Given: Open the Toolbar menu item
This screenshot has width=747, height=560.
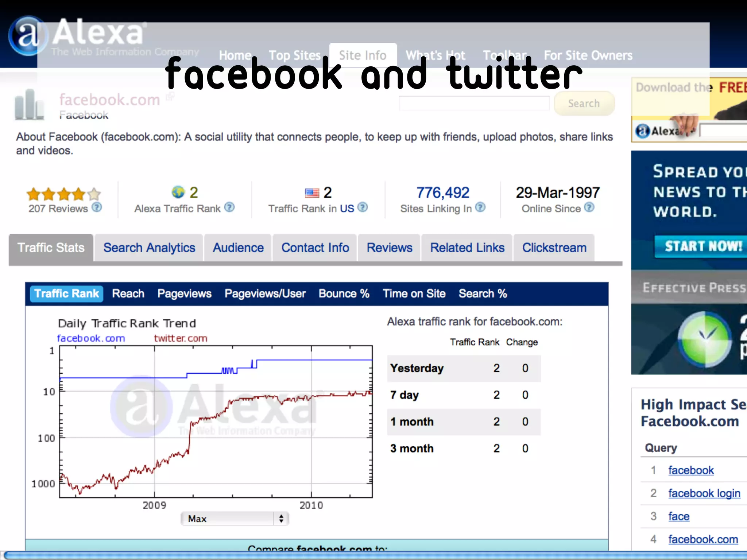Looking at the screenshot, I should pyautogui.click(x=505, y=55).
